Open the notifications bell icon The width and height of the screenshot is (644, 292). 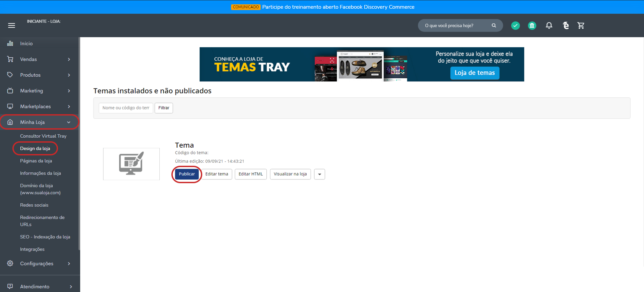(549, 25)
